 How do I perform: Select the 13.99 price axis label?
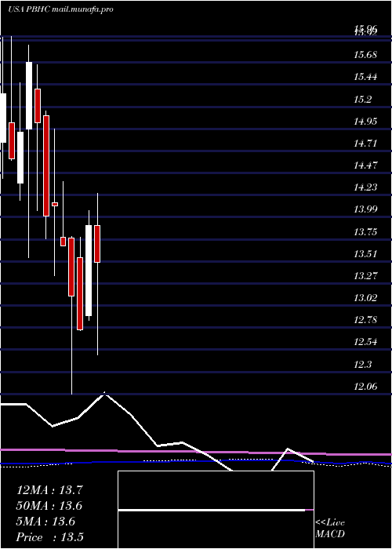(365, 209)
